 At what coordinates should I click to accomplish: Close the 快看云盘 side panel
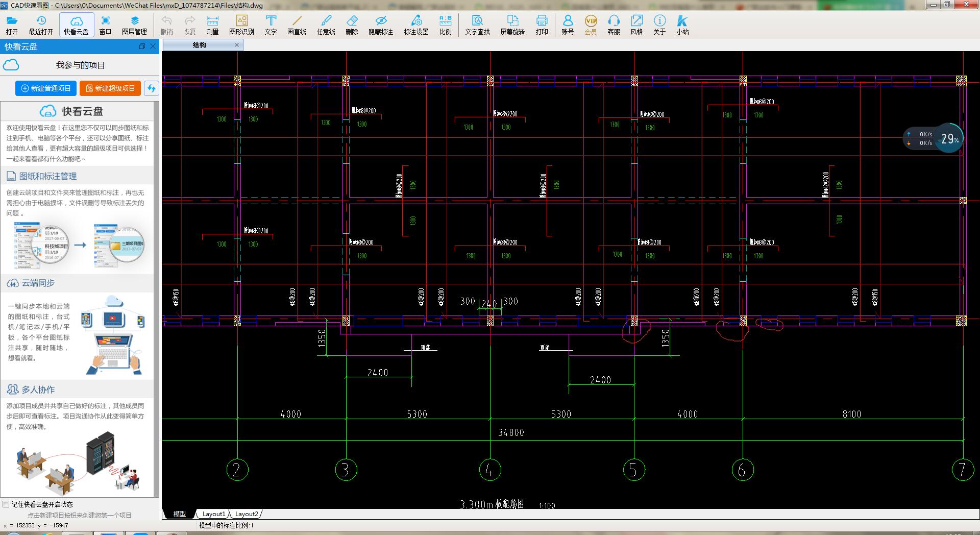tap(153, 46)
